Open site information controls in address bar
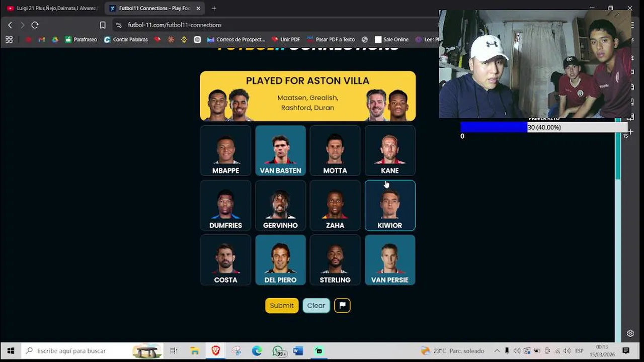The height and width of the screenshot is (362, 644). click(118, 25)
